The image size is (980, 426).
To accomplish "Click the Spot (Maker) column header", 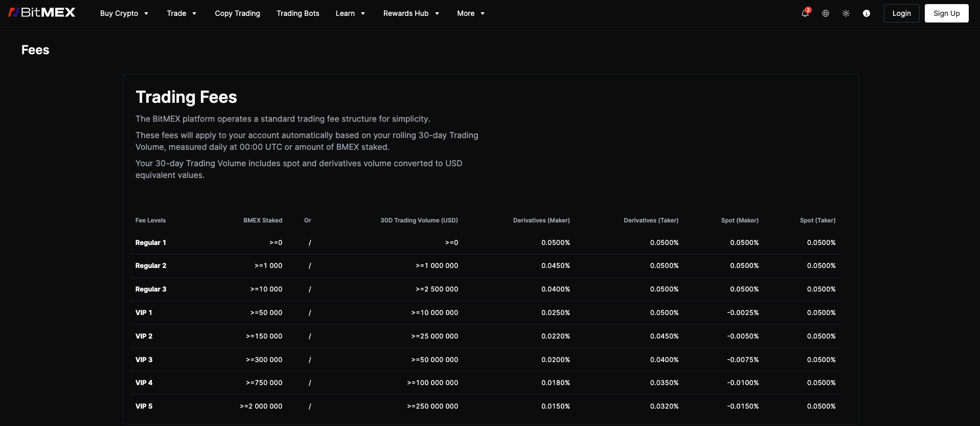I will point(740,220).
